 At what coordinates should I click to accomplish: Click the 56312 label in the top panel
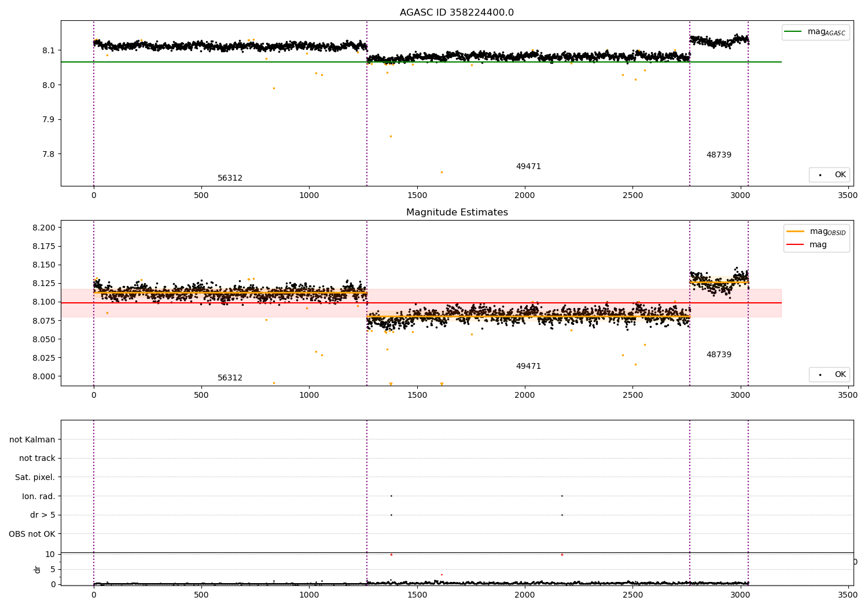[x=230, y=178]
